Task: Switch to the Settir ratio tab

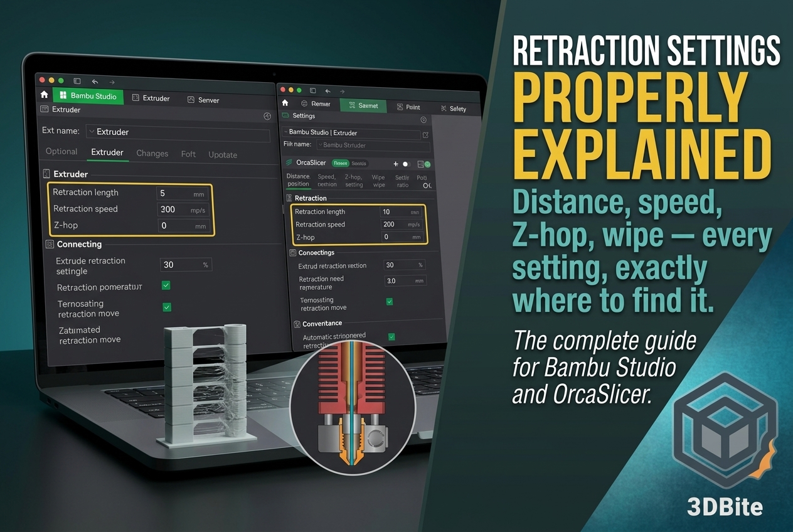Action: pyautogui.click(x=402, y=182)
